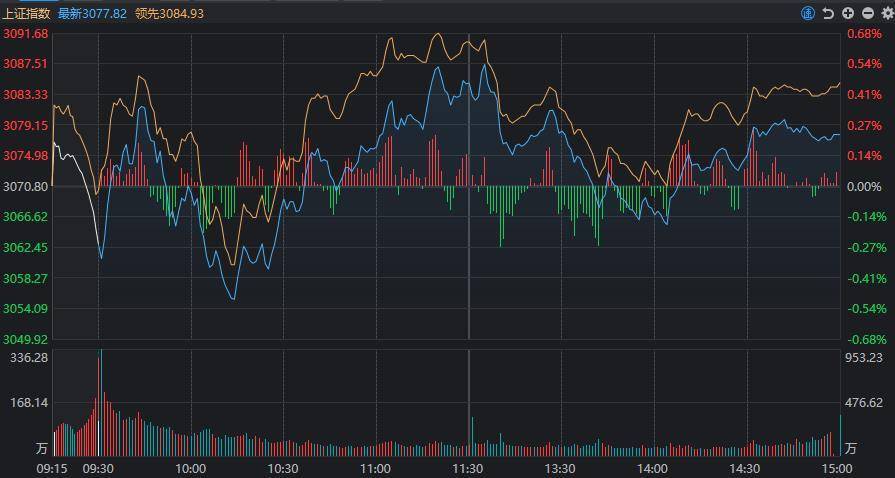Click the 3049.92 lowest price label
Screen dimensions: 895x478
click(26, 339)
